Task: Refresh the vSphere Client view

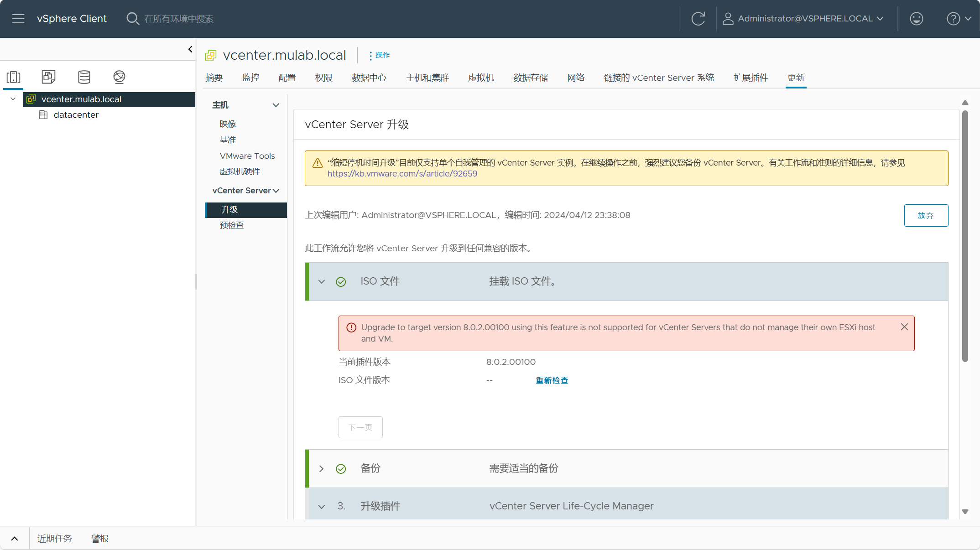Action: pos(698,19)
